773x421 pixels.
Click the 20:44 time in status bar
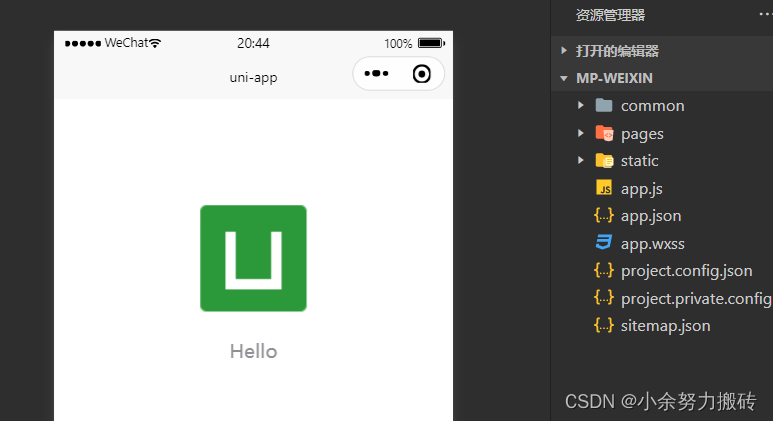point(253,43)
